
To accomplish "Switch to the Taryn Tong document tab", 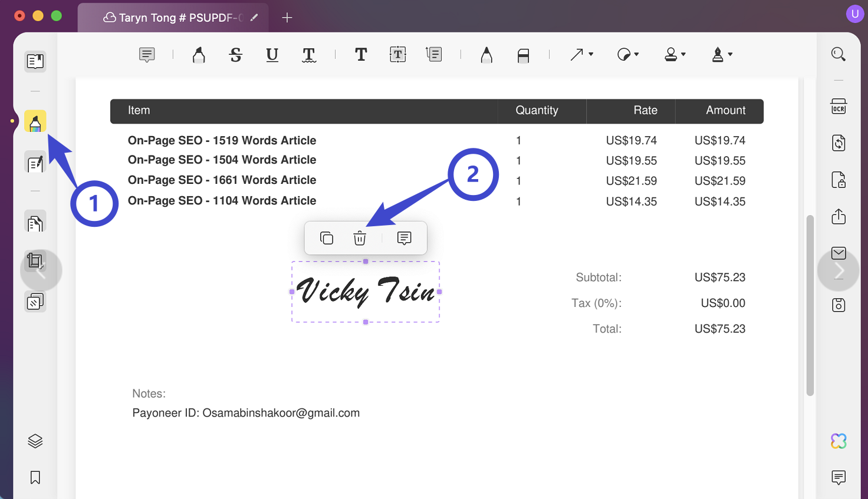I will pos(171,18).
